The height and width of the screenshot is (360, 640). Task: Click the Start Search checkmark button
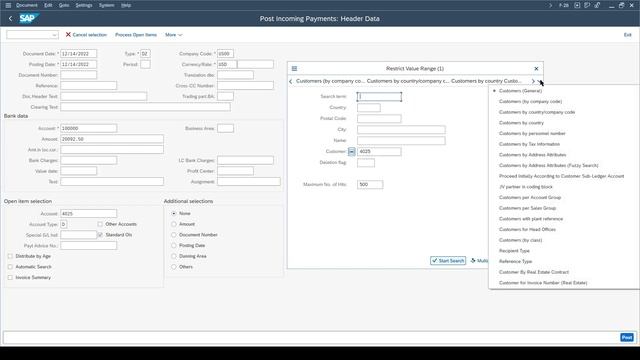(x=448, y=260)
